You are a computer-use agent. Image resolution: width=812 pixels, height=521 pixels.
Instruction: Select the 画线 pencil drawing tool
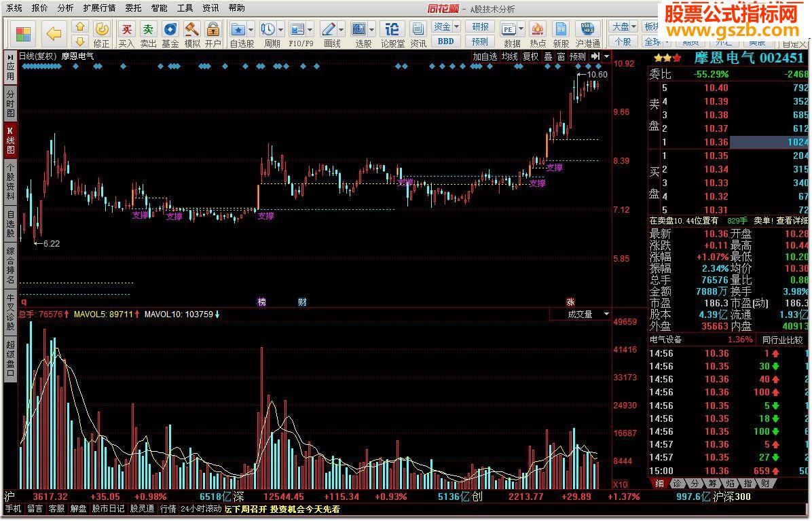click(329, 29)
